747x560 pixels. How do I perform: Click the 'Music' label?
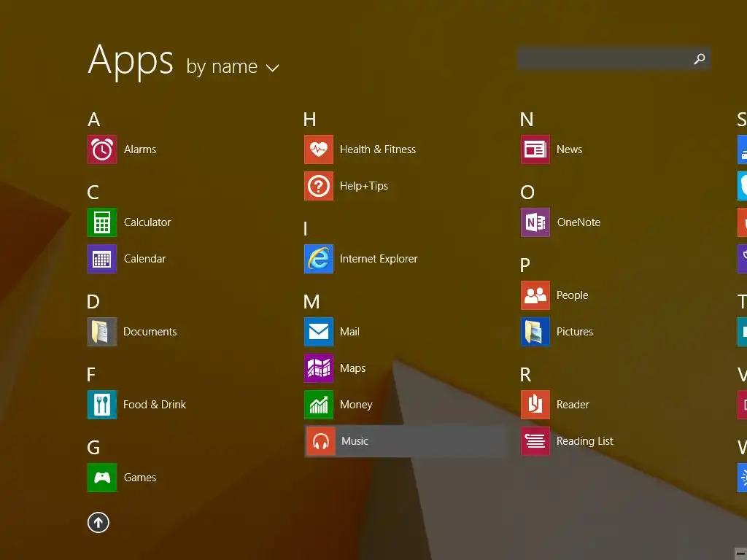[355, 441]
